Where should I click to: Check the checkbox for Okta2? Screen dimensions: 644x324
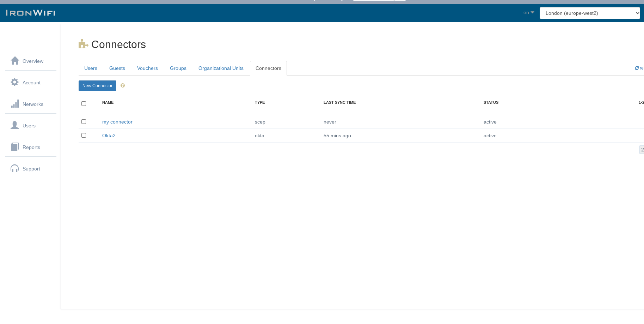point(84,135)
